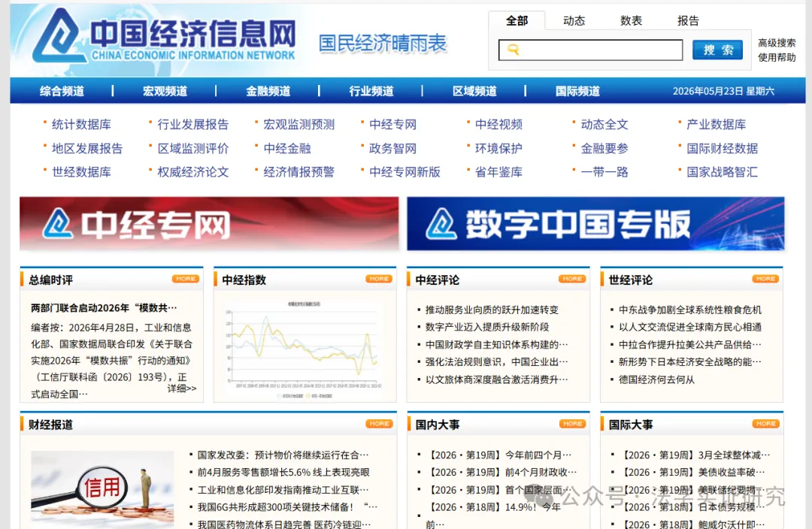Open 区域监测评价 link
812x529 pixels.
point(192,149)
